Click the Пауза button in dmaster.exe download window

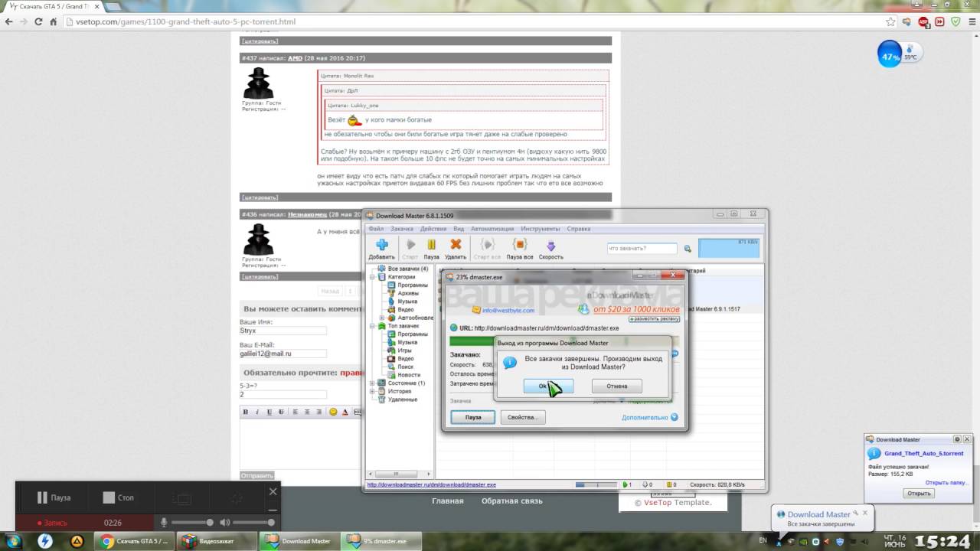tap(473, 417)
